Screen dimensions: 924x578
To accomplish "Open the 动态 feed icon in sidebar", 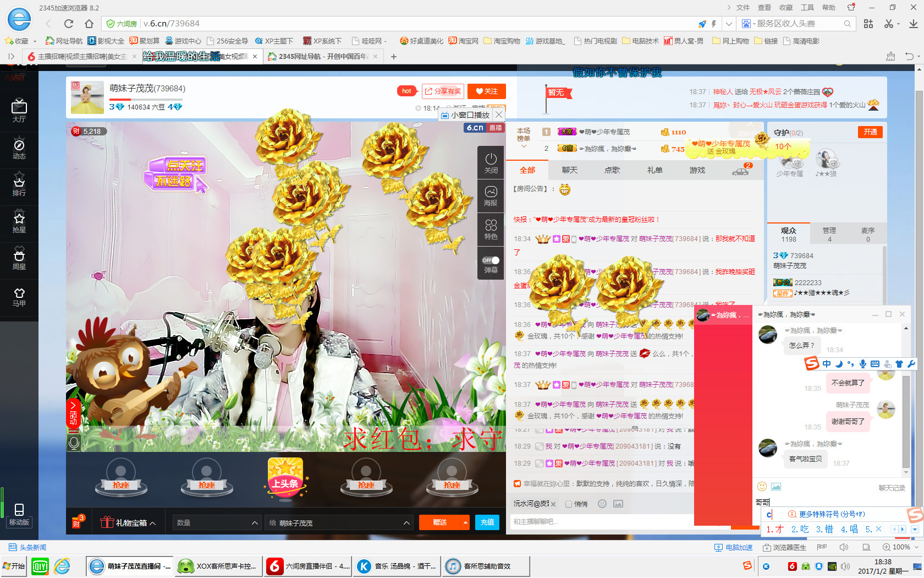I will 19,148.
